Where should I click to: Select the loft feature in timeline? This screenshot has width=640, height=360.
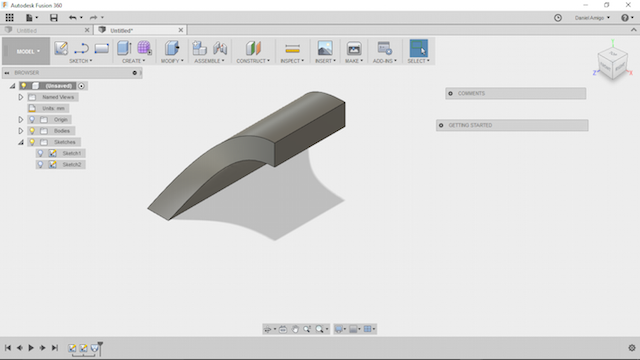95,348
